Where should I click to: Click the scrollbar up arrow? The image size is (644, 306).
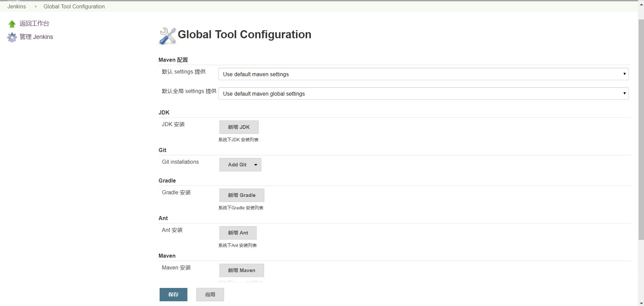(641, 4)
